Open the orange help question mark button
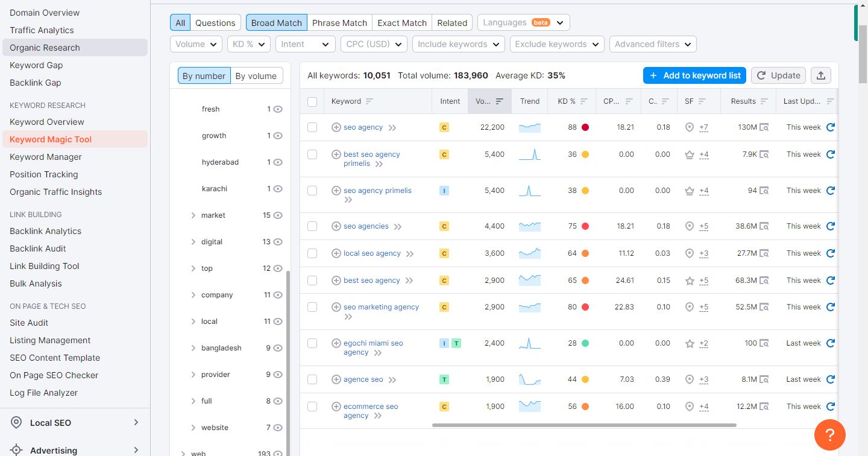 tap(829, 434)
